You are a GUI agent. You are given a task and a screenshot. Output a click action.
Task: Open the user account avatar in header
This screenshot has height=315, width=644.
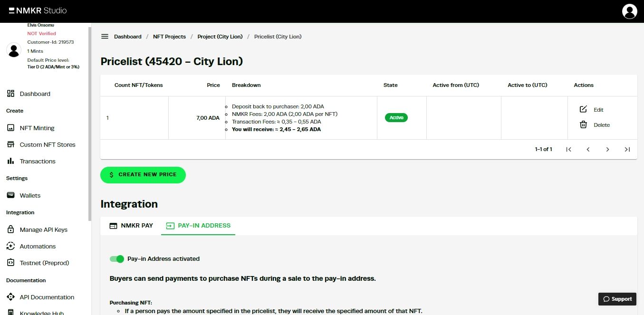[x=629, y=11]
